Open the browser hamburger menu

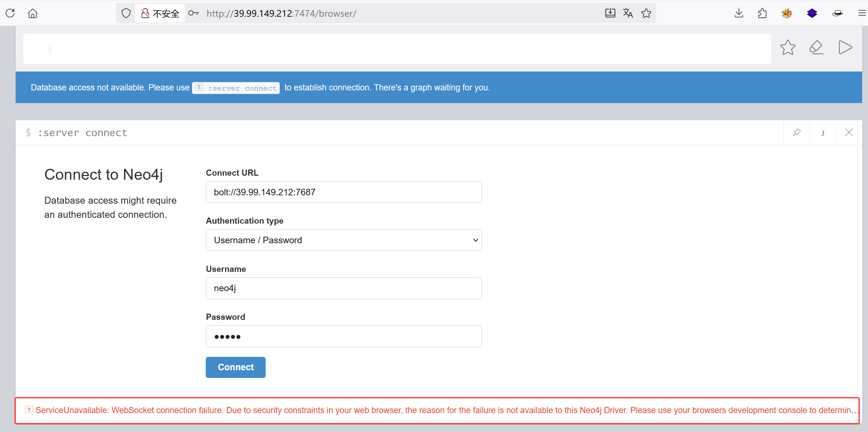pyautogui.click(x=862, y=13)
